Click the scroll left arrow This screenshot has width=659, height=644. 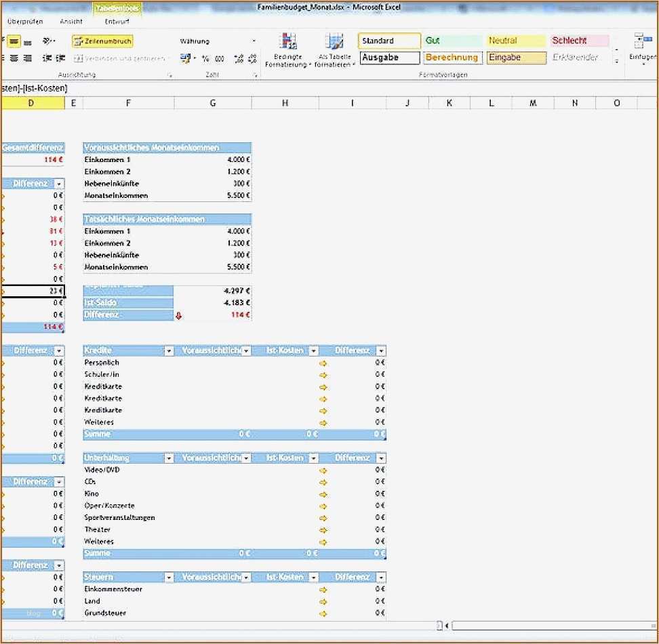pyautogui.click(x=446, y=626)
